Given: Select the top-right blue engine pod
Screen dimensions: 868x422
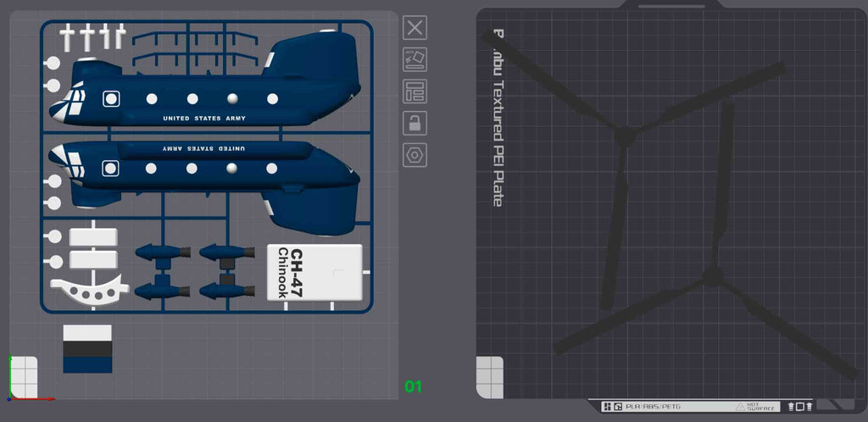Looking at the screenshot, I should [x=227, y=253].
